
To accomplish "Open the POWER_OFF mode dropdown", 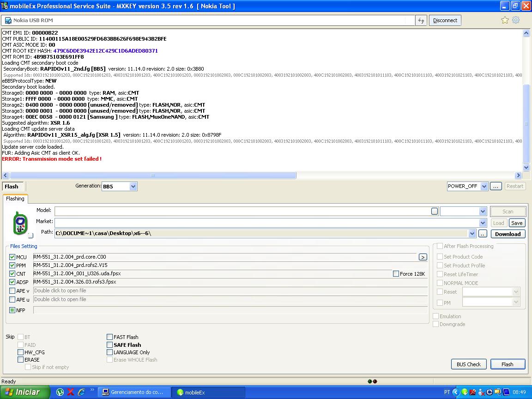I will (484, 186).
